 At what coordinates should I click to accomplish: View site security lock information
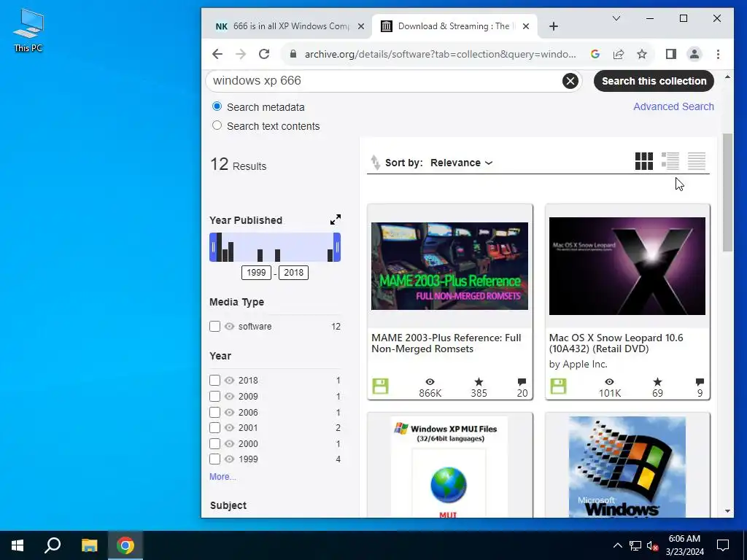tap(293, 54)
